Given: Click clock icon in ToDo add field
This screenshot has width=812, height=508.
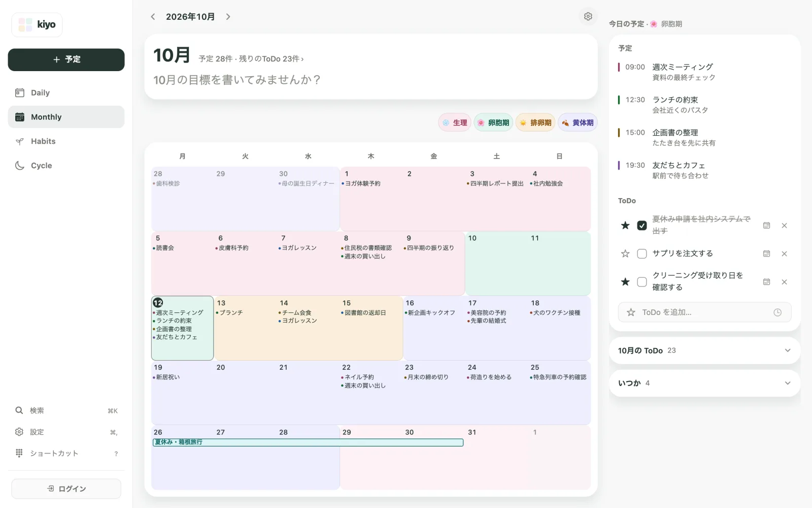Looking at the screenshot, I should tap(777, 312).
